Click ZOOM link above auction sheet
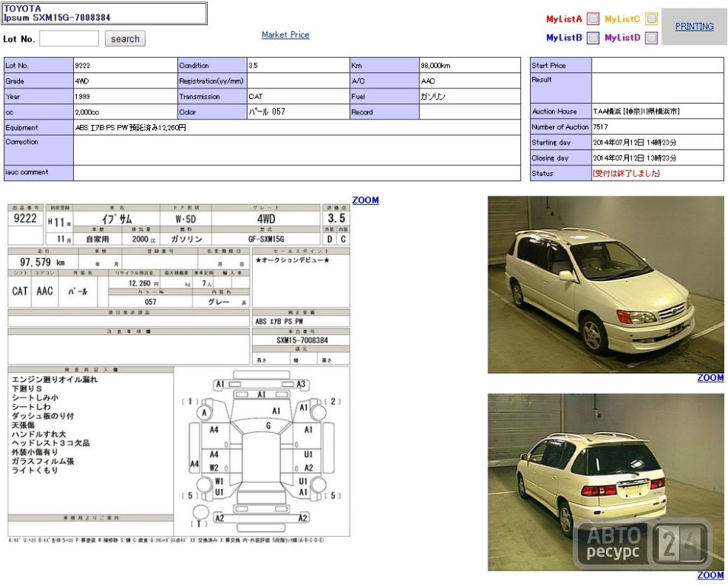 pyautogui.click(x=366, y=200)
